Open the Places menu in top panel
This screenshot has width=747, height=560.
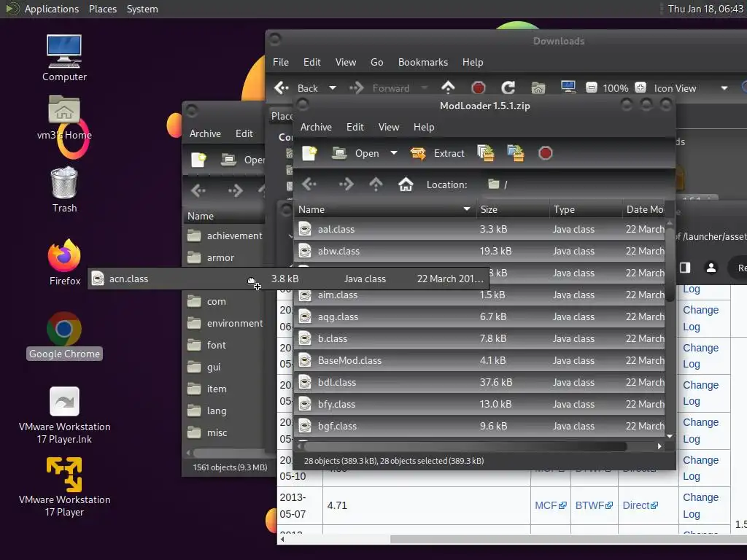(103, 9)
